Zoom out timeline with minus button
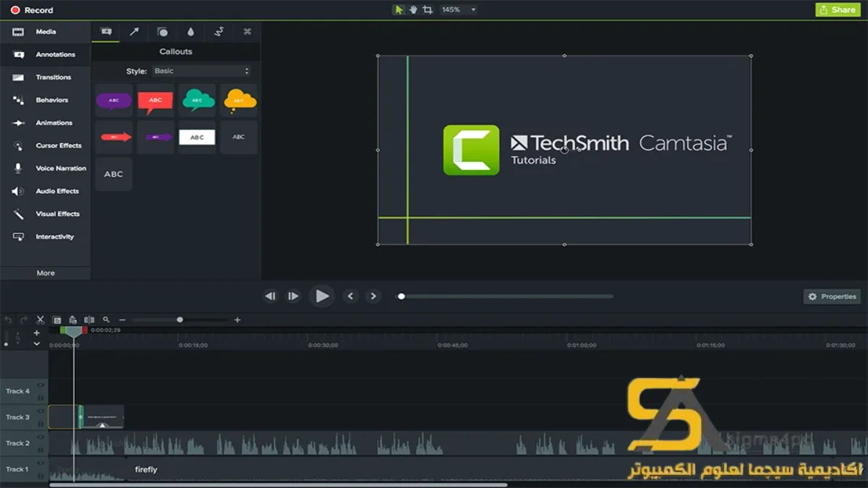 click(122, 320)
